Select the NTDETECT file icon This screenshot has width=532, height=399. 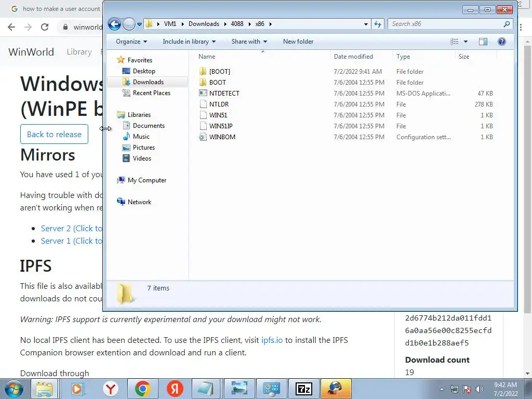(x=203, y=93)
